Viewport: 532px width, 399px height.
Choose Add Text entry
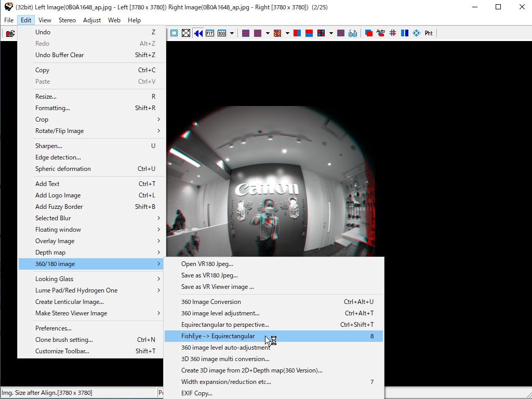91,183
